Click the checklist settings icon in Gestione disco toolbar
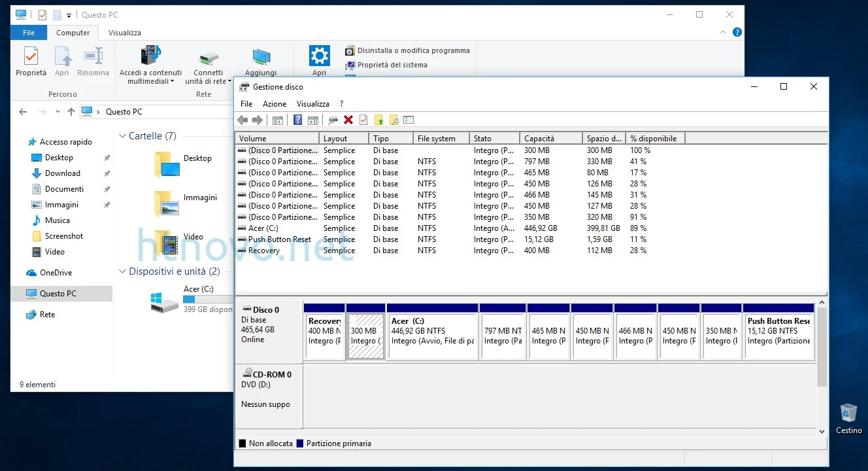 pyautogui.click(x=409, y=120)
